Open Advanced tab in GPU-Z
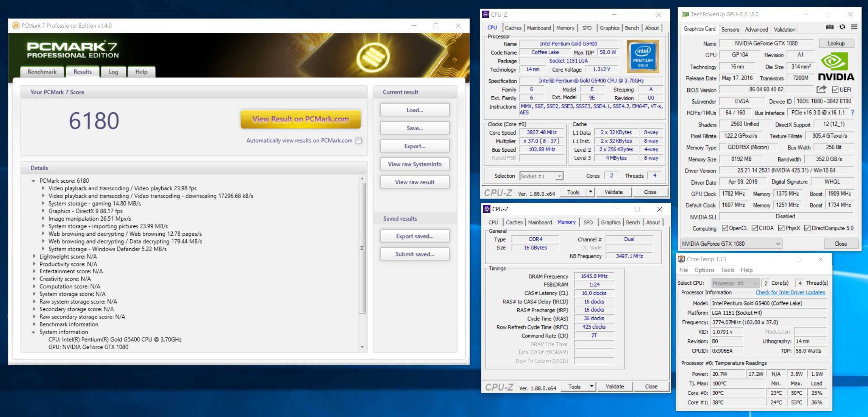The width and height of the screenshot is (868, 417). 756,29
